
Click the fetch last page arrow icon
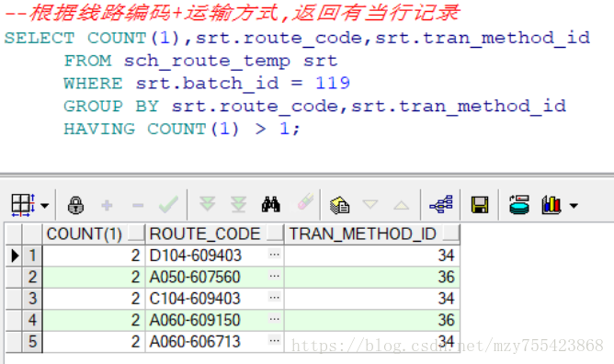[238, 204]
